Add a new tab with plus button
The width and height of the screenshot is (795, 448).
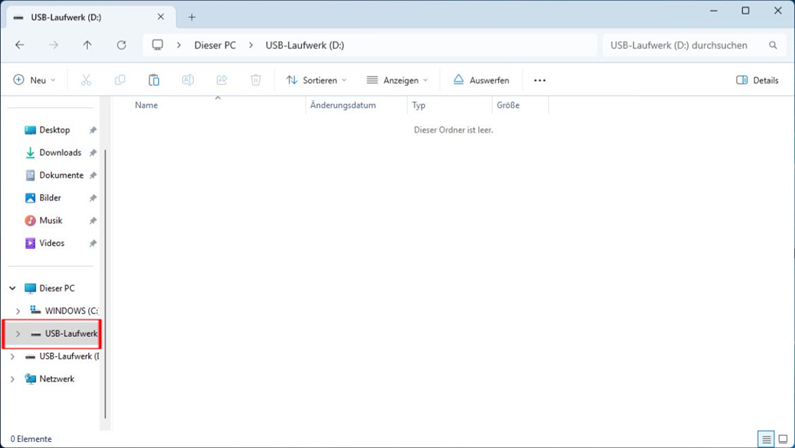(192, 17)
